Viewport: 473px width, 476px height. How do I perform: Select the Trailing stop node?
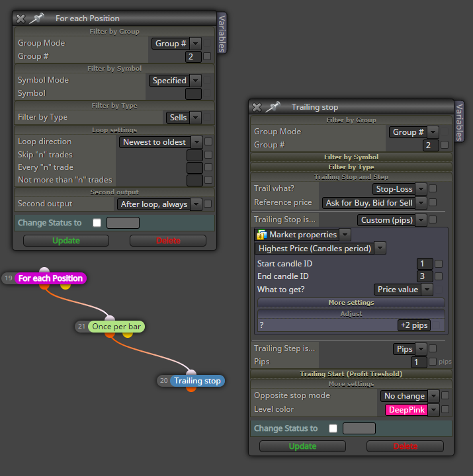197,381
